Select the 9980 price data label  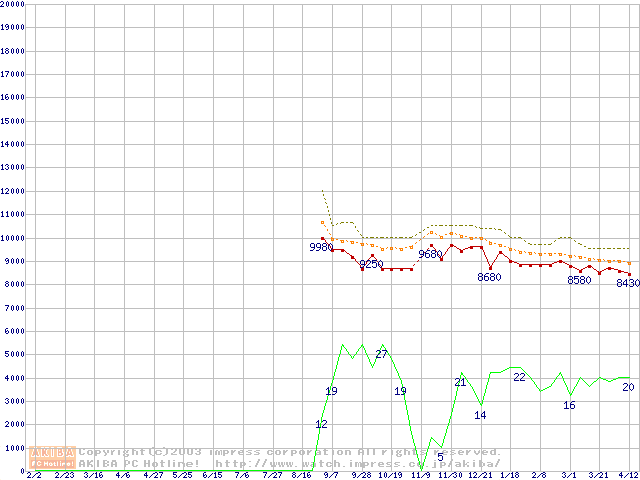[321, 247]
